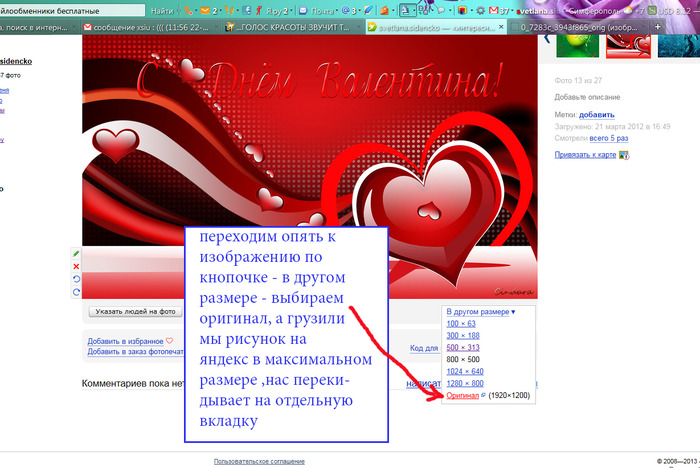
Task: Click the map icon next to Привязать к карте
Action: coord(624,155)
